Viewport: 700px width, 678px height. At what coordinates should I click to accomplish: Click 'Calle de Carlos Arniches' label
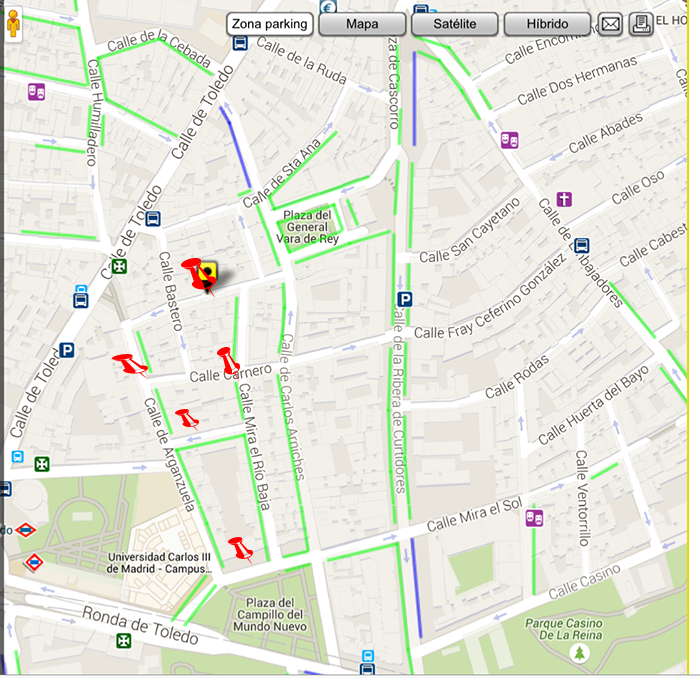(x=292, y=407)
